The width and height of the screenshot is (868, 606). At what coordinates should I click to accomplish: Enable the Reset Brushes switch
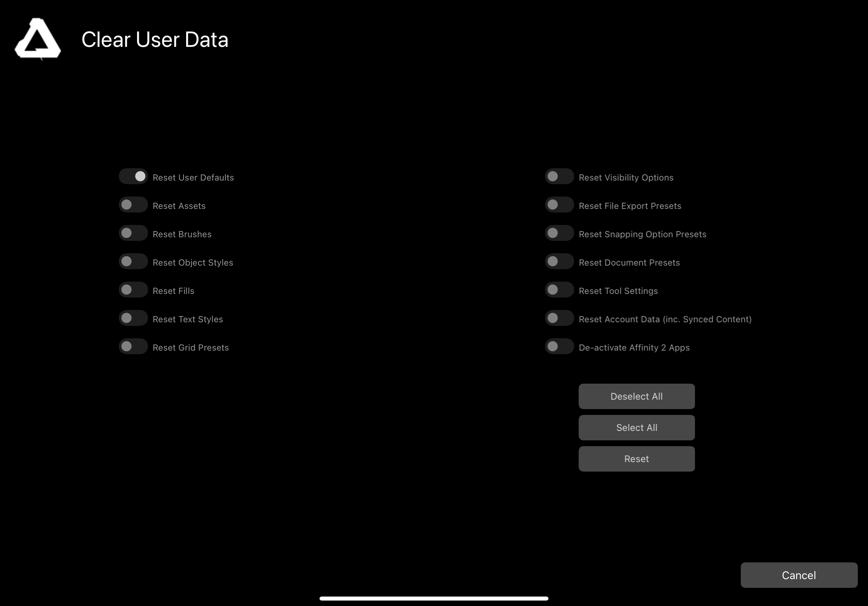(x=133, y=233)
